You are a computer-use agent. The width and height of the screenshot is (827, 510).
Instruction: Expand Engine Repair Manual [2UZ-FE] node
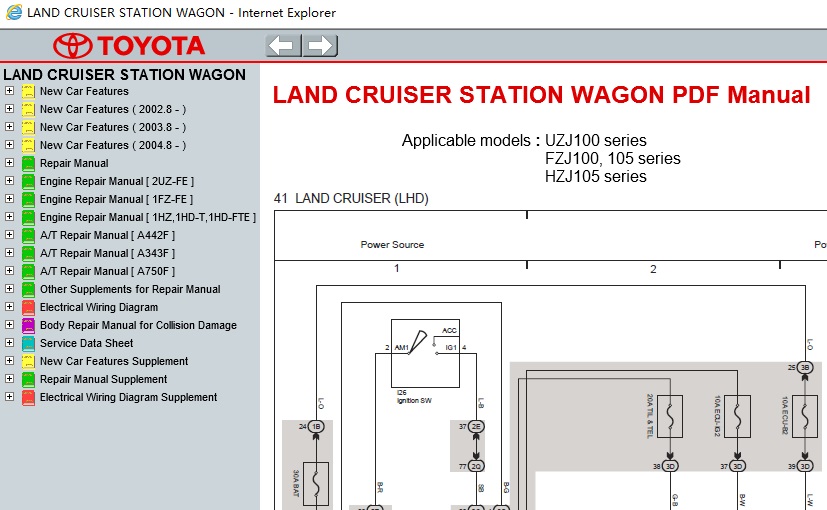[x=9, y=180]
